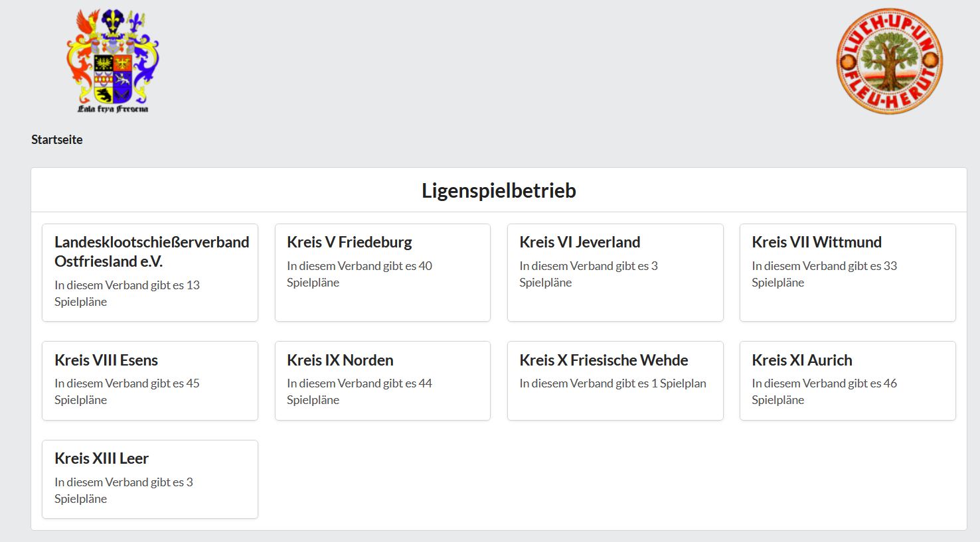Click '46 Spielpläne' text under Aurich
Screen dimensions: 980x542
[x=824, y=391]
